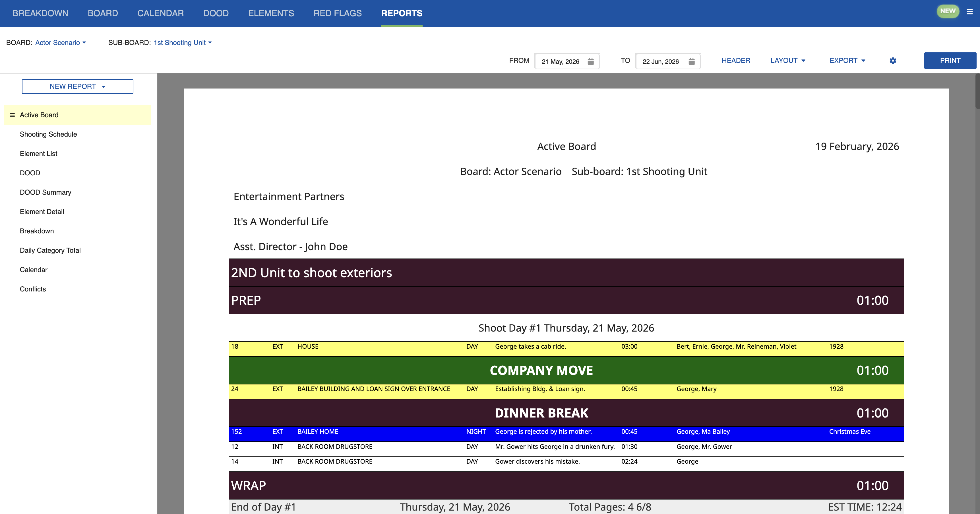The width and height of the screenshot is (980, 514).
Task: Click the green NEW badge
Action: tap(948, 11)
